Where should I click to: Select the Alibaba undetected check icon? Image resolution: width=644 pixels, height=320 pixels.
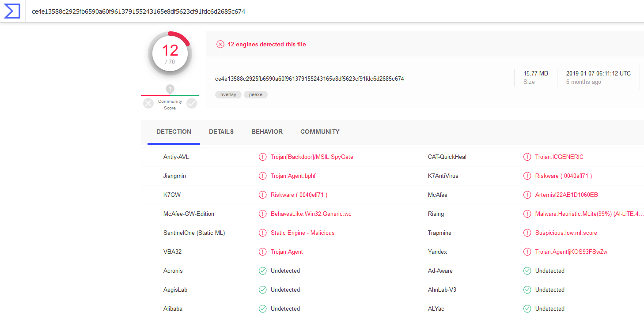(262, 309)
